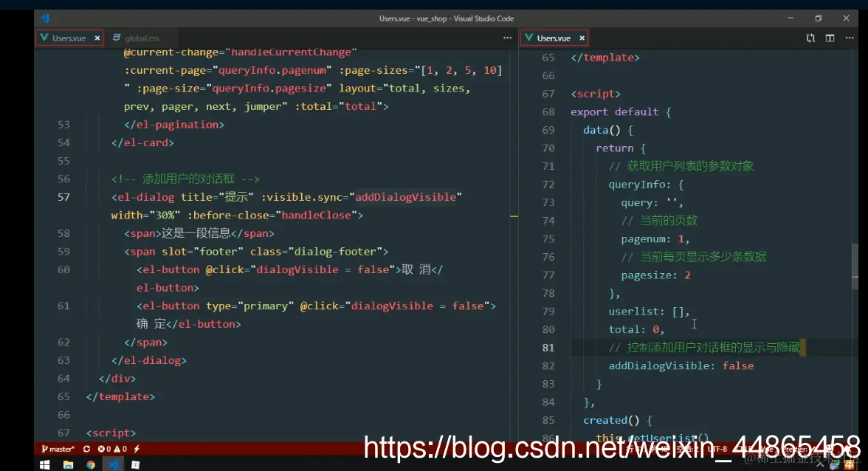Click line number 72 in right editor
The height and width of the screenshot is (471, 868).
coord(548,185)
